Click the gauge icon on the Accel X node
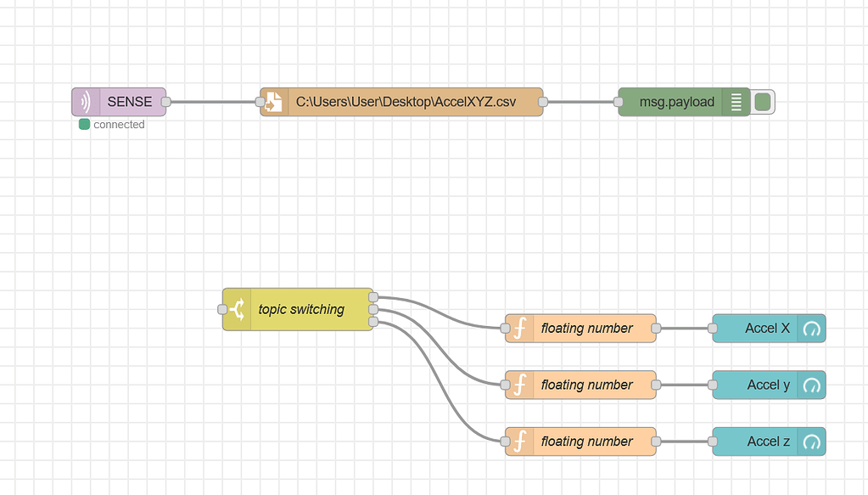 pyautogui.click(x=812, y=329)
